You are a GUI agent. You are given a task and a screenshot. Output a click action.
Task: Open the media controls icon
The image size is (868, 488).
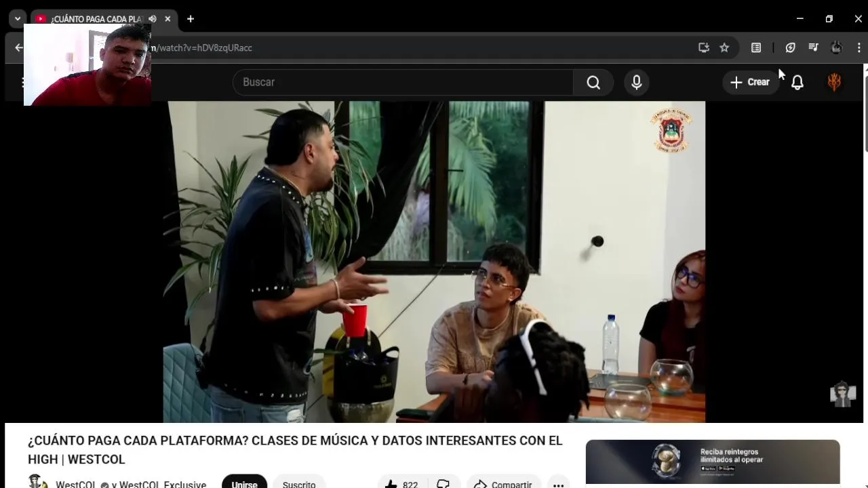click(x=813, y=47)
